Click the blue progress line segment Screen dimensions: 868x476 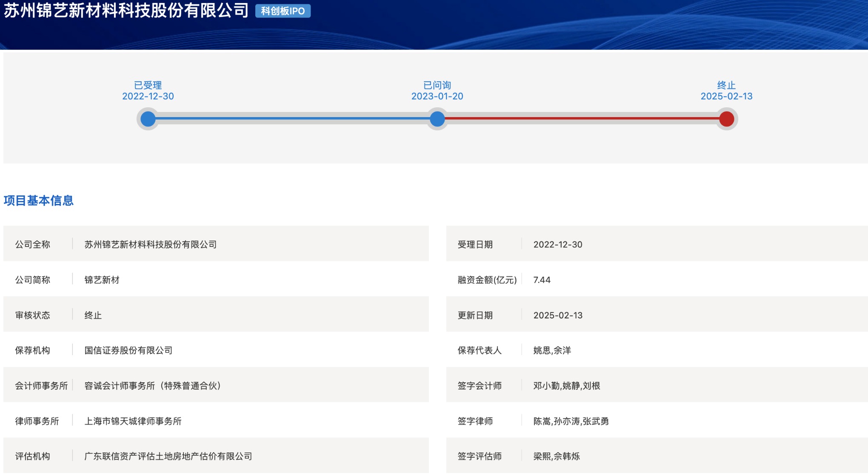tap(293, 118)
